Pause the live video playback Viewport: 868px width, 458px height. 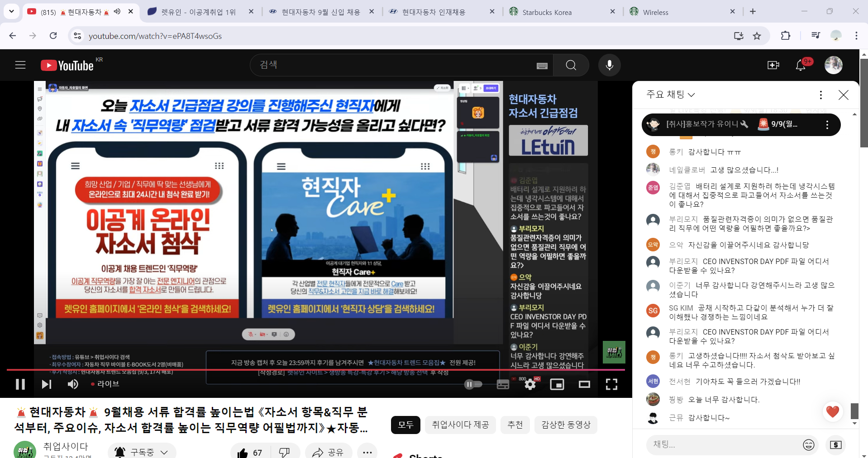(20, 384)
